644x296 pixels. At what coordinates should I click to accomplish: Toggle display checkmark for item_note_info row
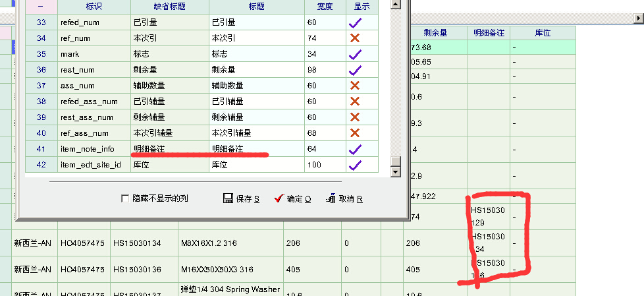[x=356, y=149]
